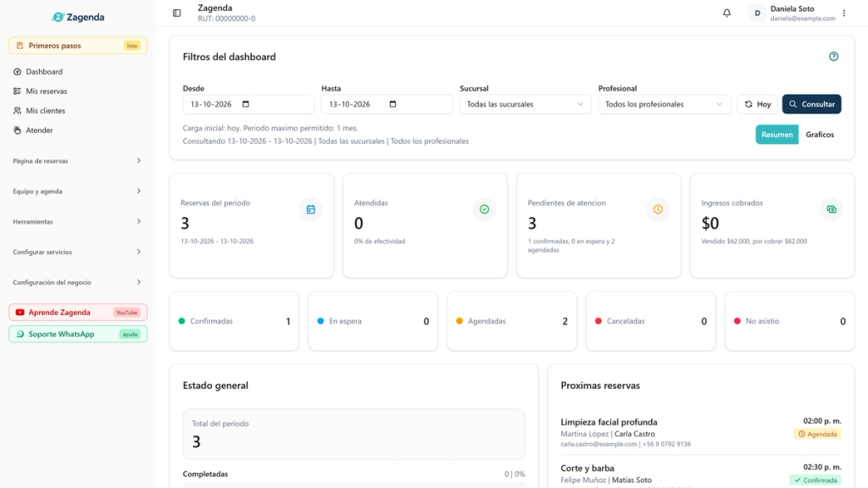This screenshot has height=488, width=868.
Task: Expand Equipo y agenda section
Action: (x=77, y=191)
